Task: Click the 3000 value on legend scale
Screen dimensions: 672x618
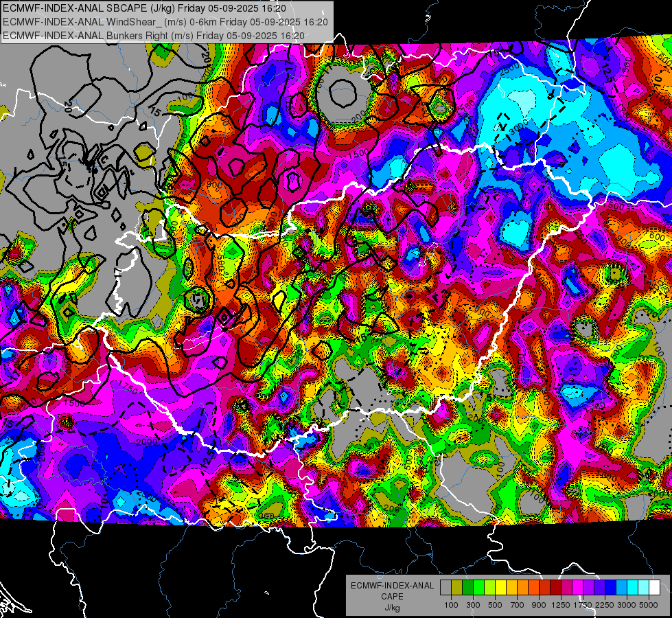Action: point(627,605)
